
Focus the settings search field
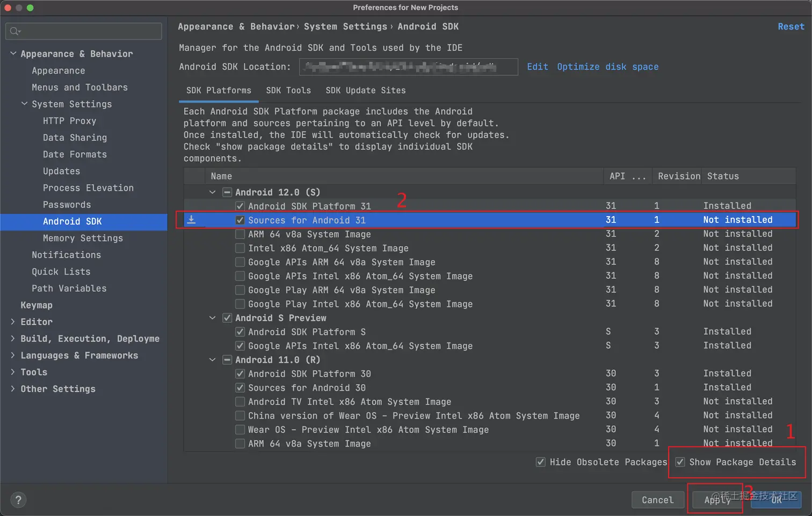(x=84, y=31)
